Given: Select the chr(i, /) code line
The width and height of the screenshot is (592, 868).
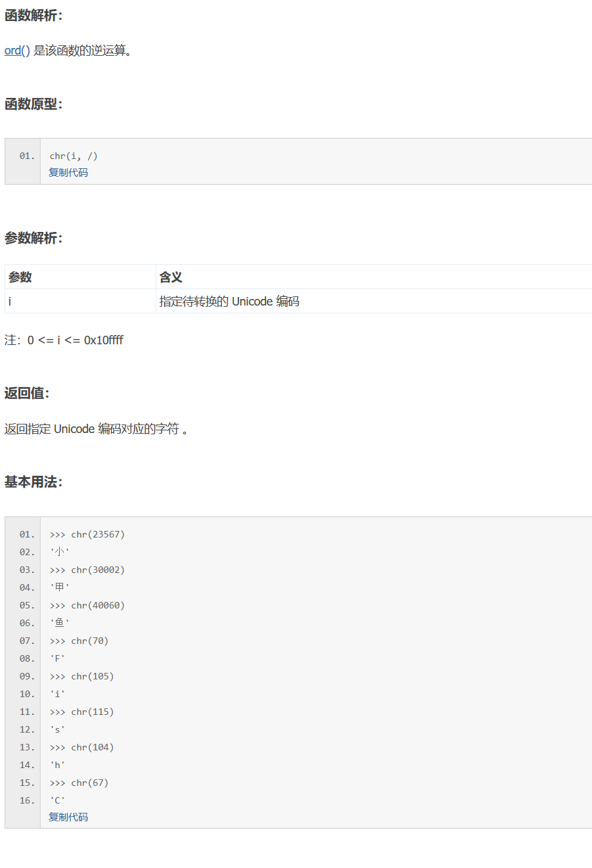Looking at the screenshot, I should [x=72, y=156].
